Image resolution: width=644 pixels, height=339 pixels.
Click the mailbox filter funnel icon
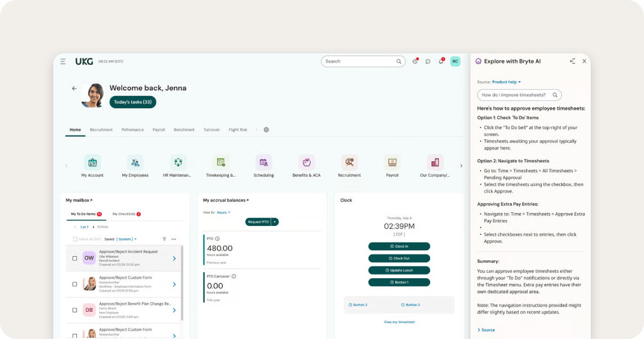tap(164, 239)
